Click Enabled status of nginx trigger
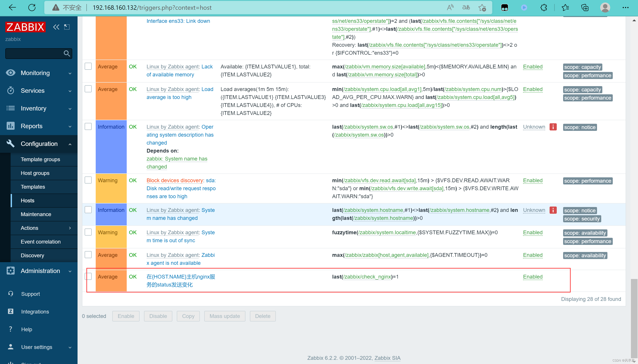This screenshot has height=364, width=638. pyautogui.click(x=533, y=277)
